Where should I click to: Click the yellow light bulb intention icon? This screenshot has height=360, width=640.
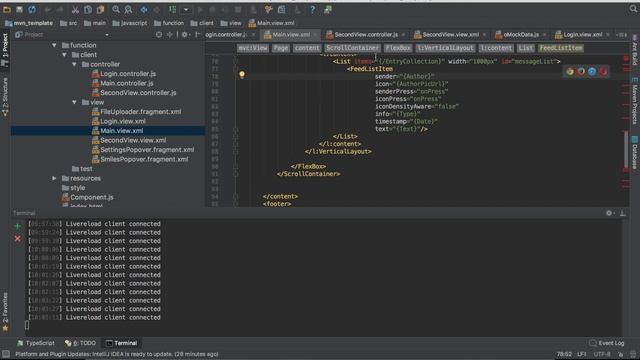point(242,75)
